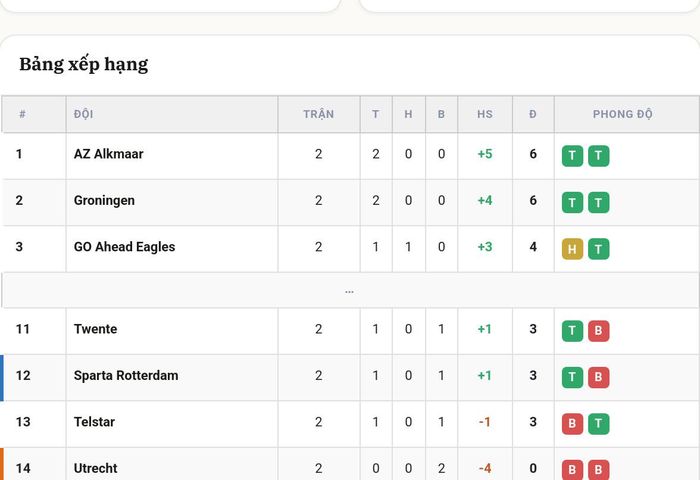Select the Twente team name
700x480 pixels.
(96, 329)
